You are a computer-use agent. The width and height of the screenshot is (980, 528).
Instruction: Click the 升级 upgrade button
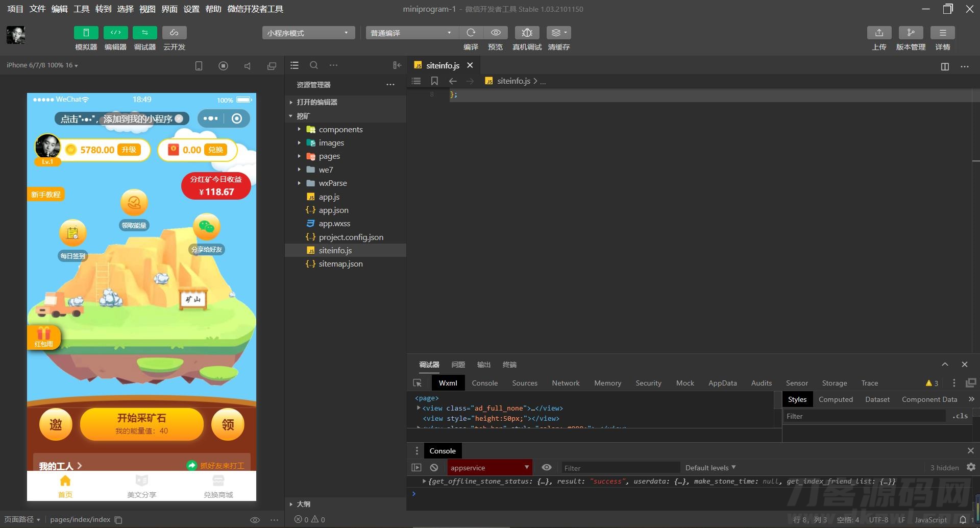coord(129,150)
